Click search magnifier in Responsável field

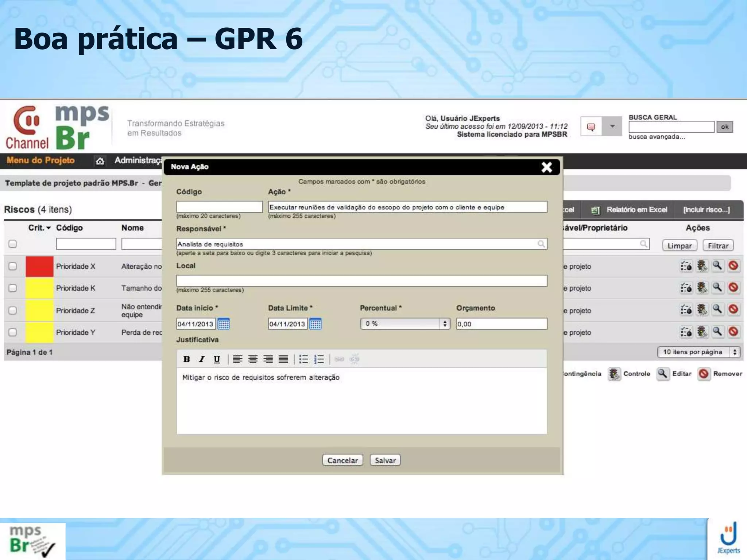[x=541, y=244]
